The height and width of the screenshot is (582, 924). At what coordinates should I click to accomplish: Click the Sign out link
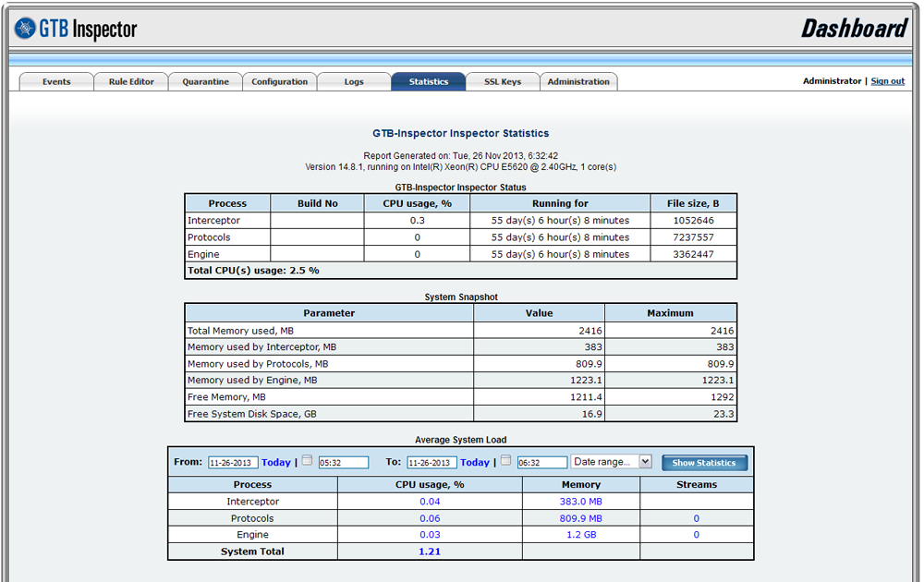(887, 81)
